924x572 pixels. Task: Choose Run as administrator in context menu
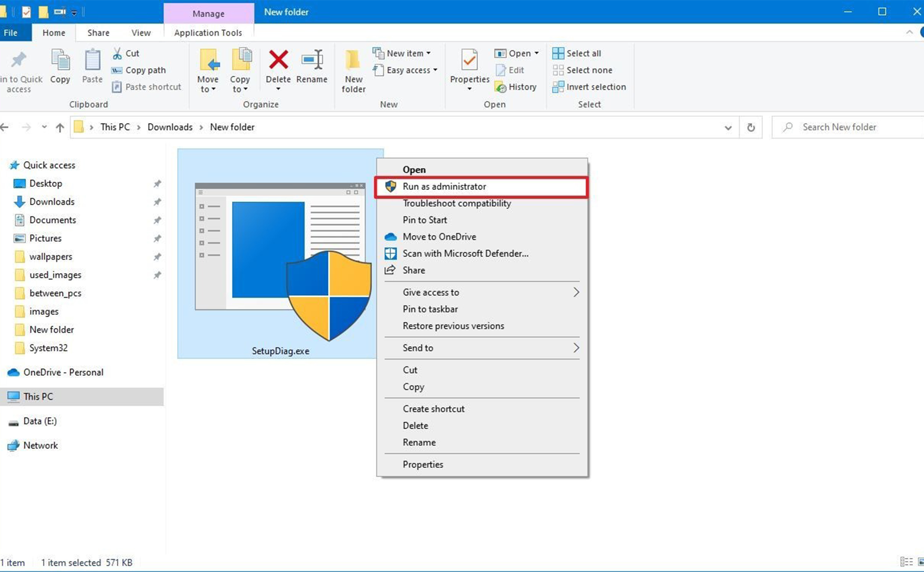481,187
